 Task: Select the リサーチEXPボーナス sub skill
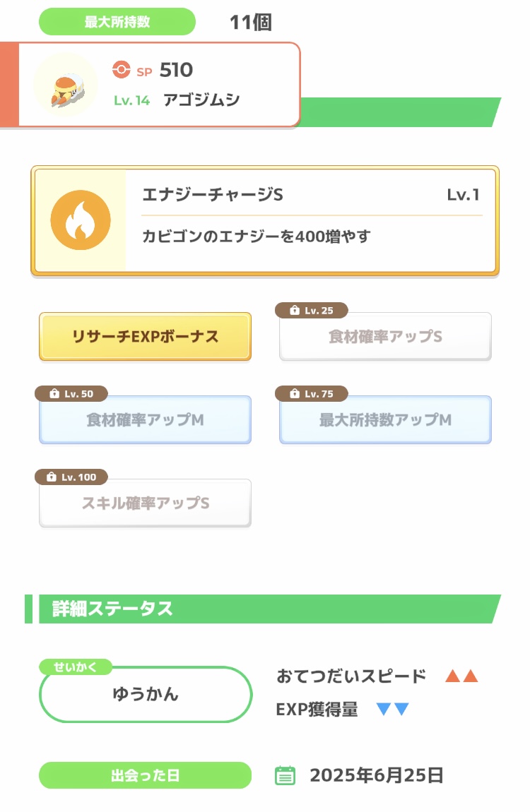[x=145, y=337]
